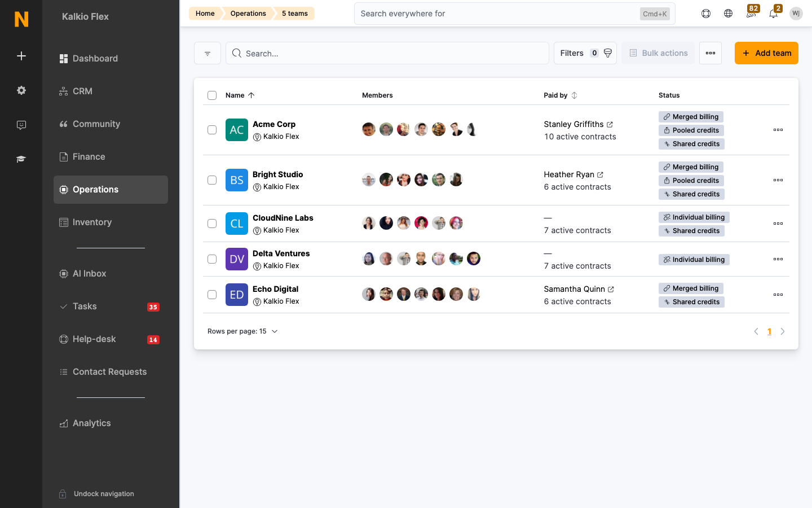Open external link icon next to Samantha Quinn
Screen dimensions: 812x508
point(611,289)
